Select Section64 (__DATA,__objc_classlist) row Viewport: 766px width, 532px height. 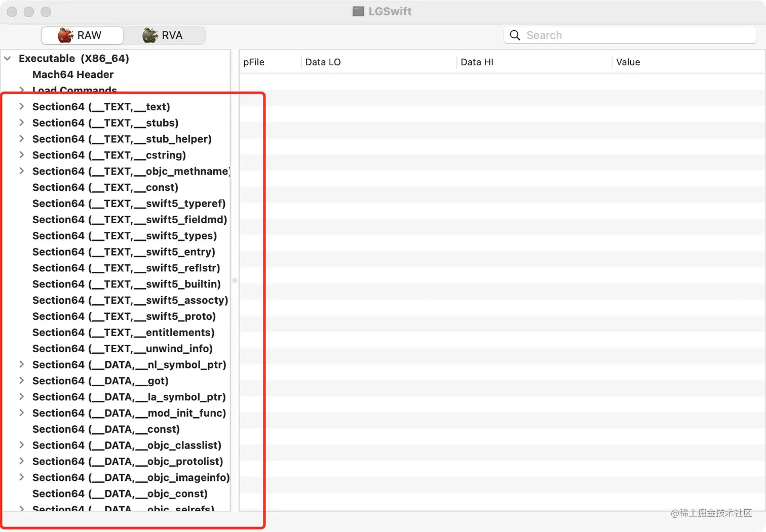116,445
